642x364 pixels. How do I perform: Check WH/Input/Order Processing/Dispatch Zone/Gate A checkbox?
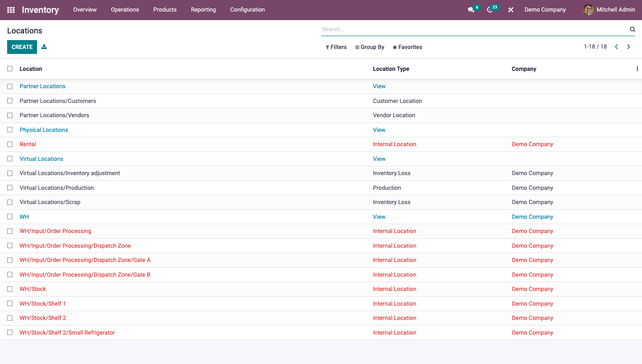click(x=10, y=260)
